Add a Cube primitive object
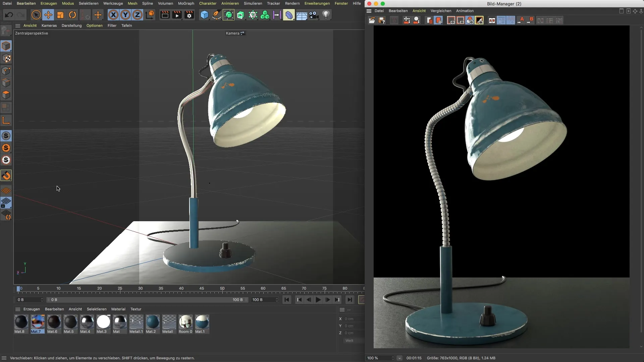The width and height of the screenshot is (644, 362). [204, 15]
